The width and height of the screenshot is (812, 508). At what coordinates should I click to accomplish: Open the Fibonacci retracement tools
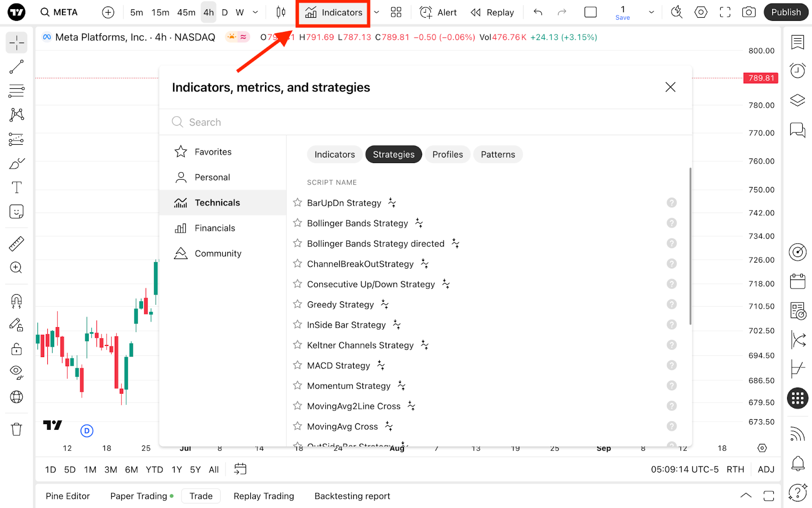click(x=17, y=91)
